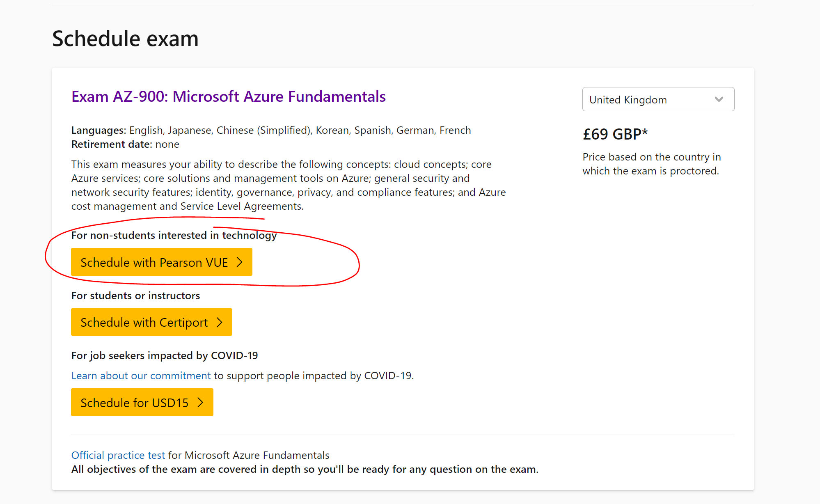Open Exam AZ-900 Microsoft Azure Fundamentals link
This screenshot has width=820, height=504.
(229, 96)
